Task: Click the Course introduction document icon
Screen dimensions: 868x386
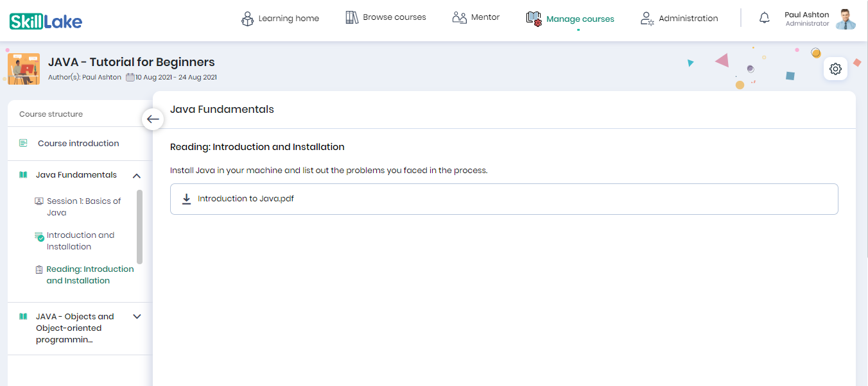Action: (23, 143)
